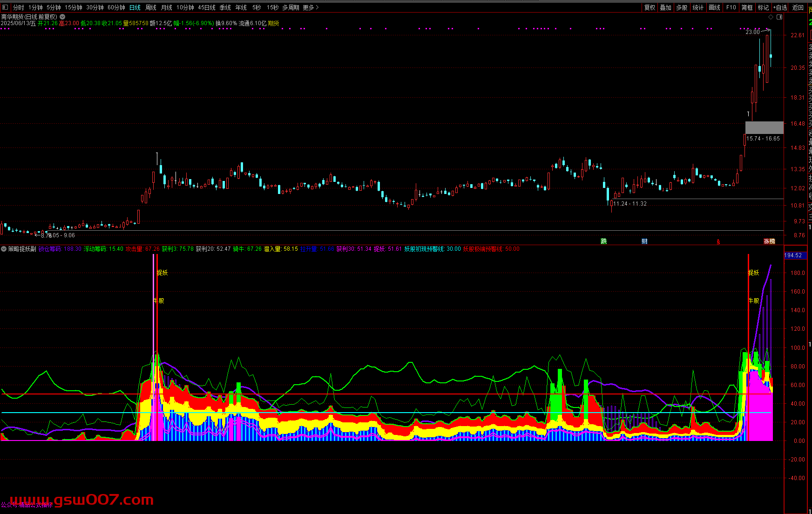Click the blue 财 event marker
Viewport: 812px width, 514px height.
(644, 241)
